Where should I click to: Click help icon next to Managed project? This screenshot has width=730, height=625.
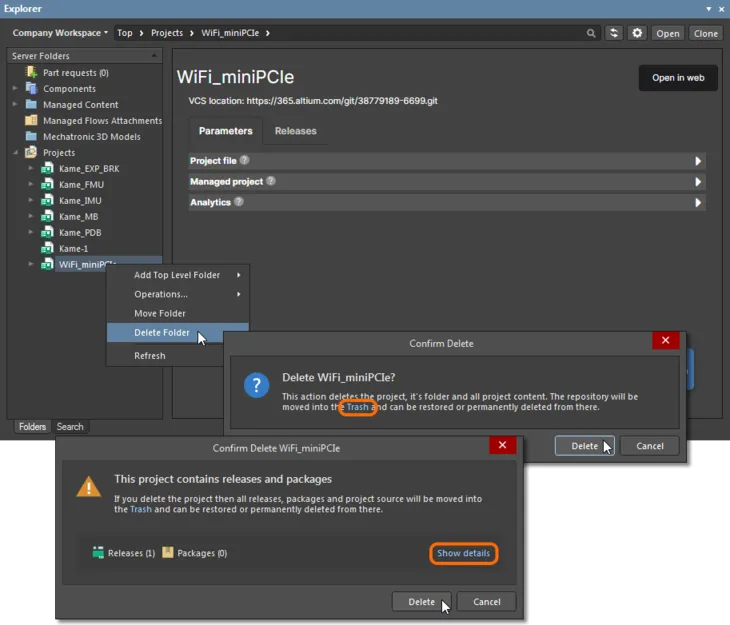(x=271, y=181)
